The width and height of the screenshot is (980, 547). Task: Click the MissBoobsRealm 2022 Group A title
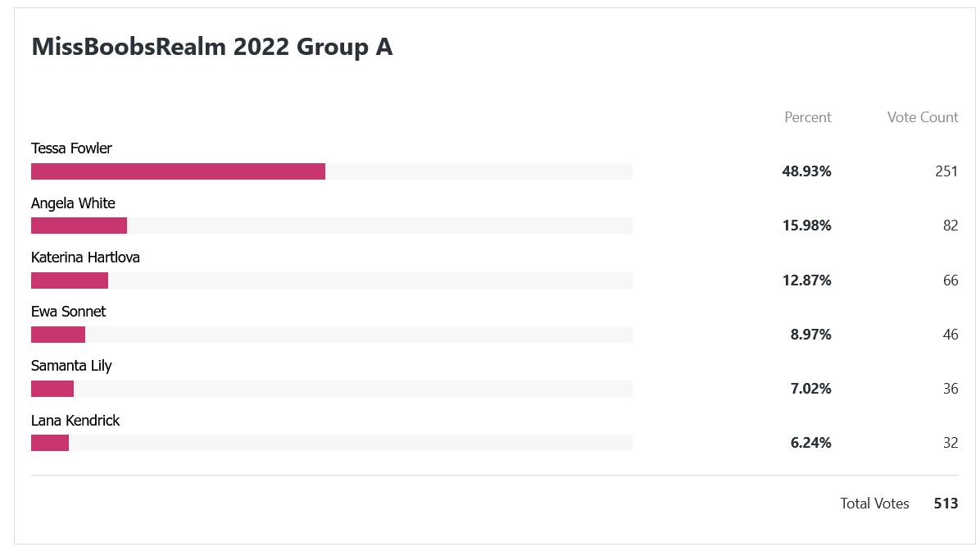211,48
